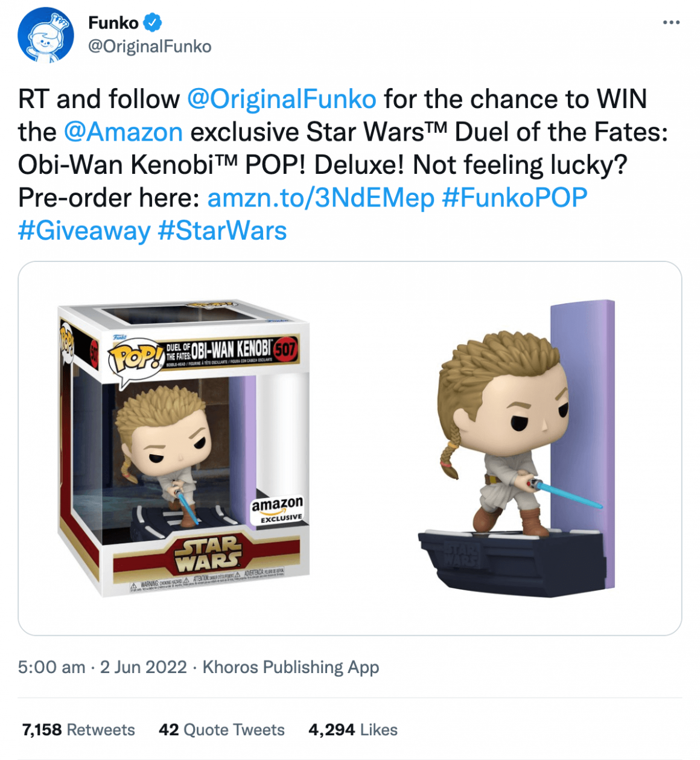Open the boxed Obi-Wan Kenobi Pop image
The height and width of the screenshot is (760, 700).
(x=184, y=449)
